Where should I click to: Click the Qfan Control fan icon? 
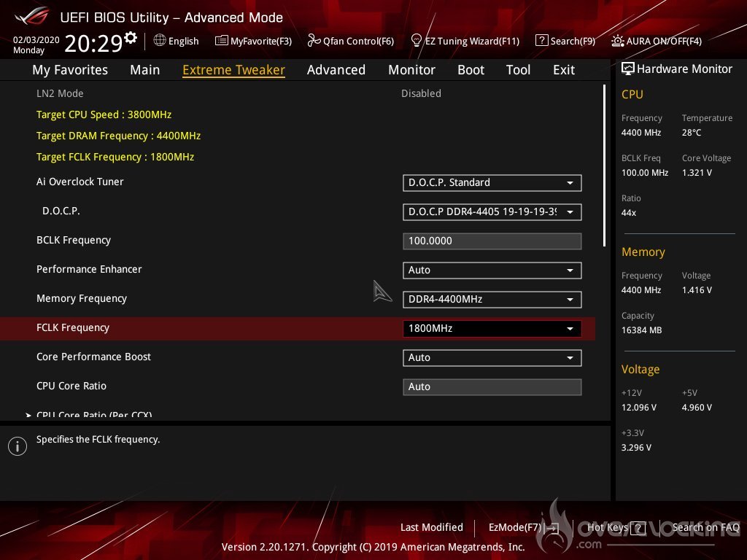point(314,41)
